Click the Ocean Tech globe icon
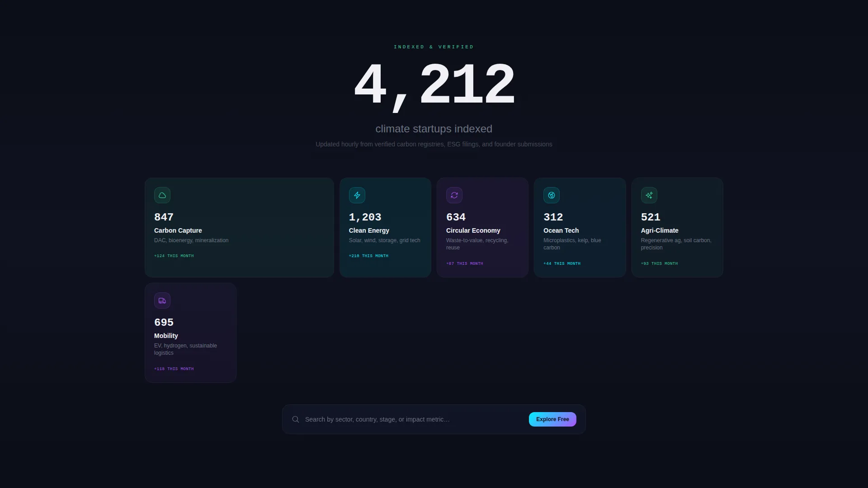 coord(552,195)
